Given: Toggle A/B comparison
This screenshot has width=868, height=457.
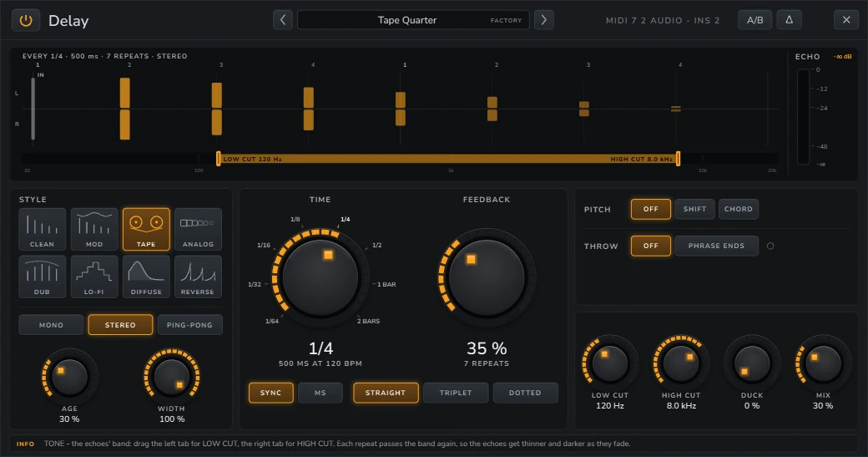Looking at the screenshot, I should point(755,20).
